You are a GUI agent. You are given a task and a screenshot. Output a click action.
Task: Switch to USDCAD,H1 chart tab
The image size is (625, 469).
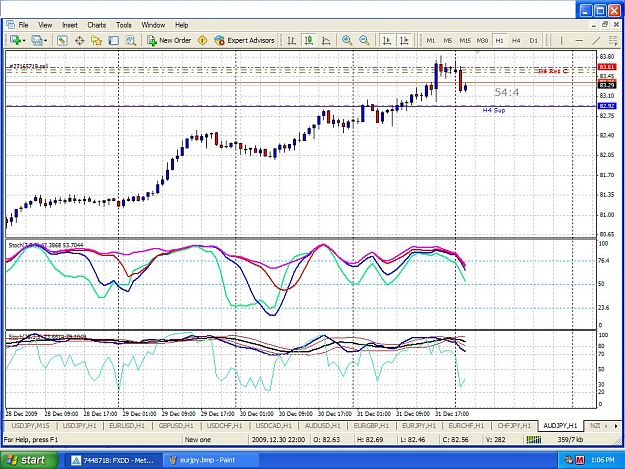tap(273, 426)
